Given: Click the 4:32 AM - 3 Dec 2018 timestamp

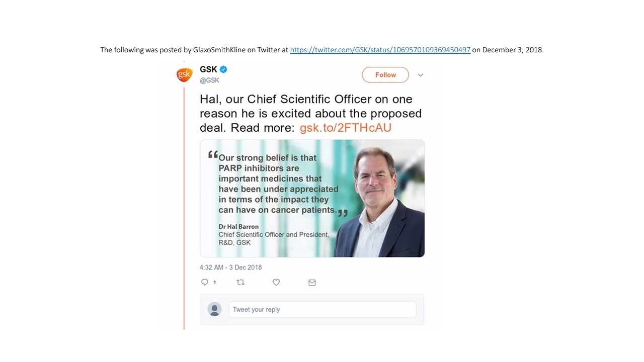Looking at the screenshot, I should tap(230, 267).
